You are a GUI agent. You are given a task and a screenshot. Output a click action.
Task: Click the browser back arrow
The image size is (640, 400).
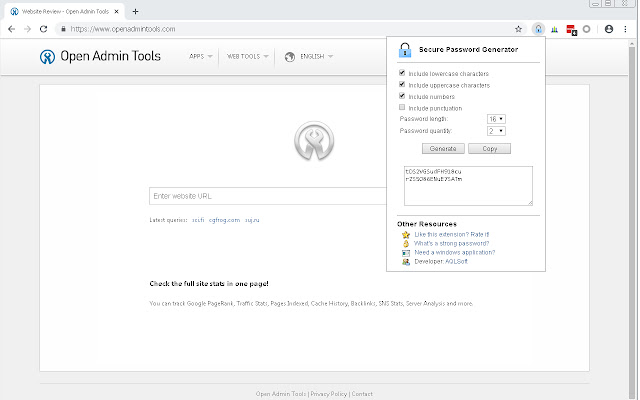(x=11, y=29)
